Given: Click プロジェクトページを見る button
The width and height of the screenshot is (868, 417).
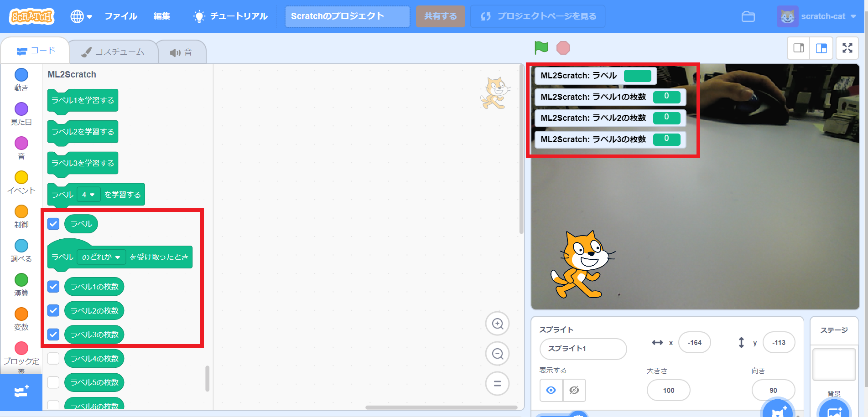Looking at the screenshot, I should (x=538, y=16).
